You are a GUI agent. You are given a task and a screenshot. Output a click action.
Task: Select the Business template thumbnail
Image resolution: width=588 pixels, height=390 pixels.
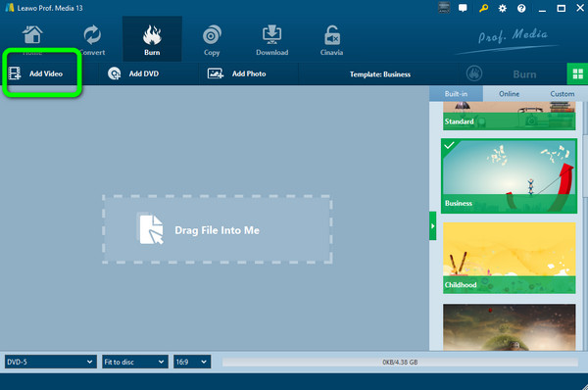[509, 176]
